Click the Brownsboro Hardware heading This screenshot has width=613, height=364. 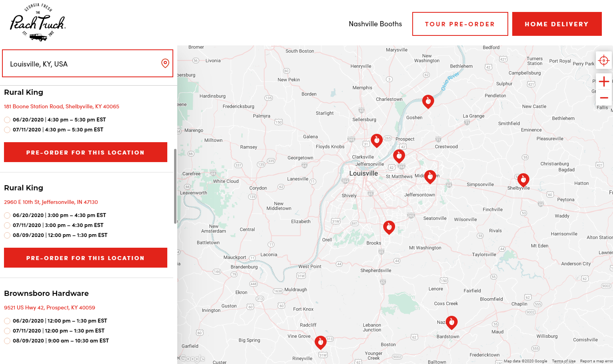coord(46,294)
